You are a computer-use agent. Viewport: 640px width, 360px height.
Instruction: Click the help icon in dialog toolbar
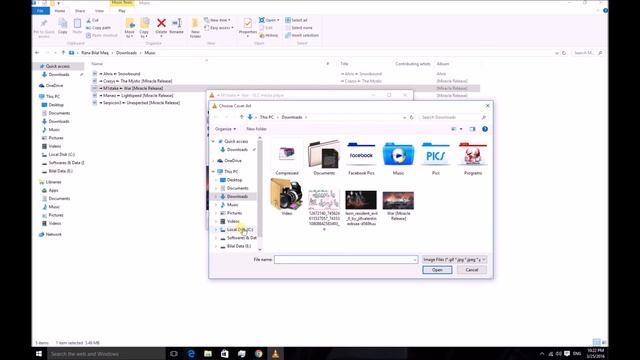[x=485, y=129]
